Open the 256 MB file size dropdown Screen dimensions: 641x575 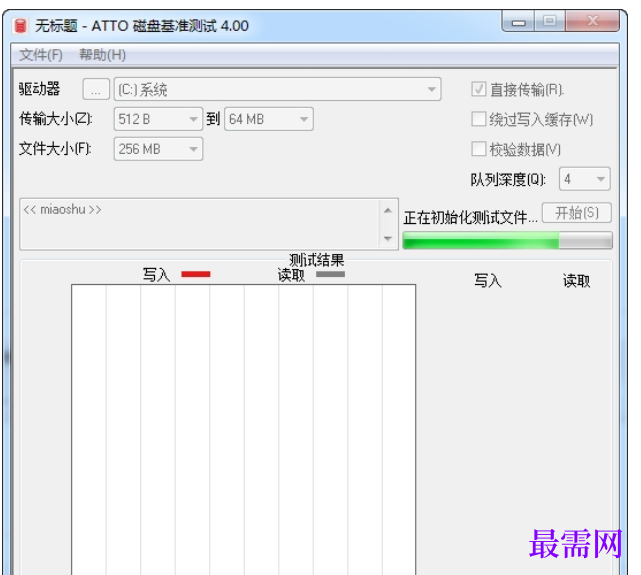[158, 149]
